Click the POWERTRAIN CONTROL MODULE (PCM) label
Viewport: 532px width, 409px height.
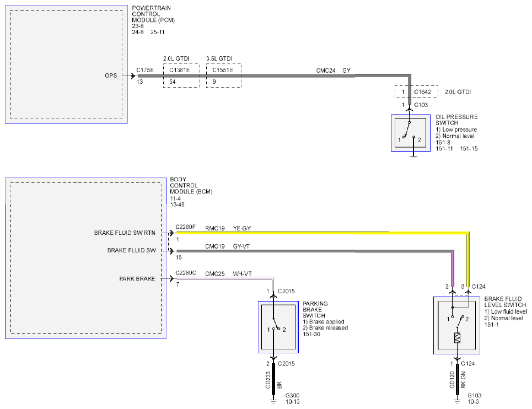tap(153, 14)
